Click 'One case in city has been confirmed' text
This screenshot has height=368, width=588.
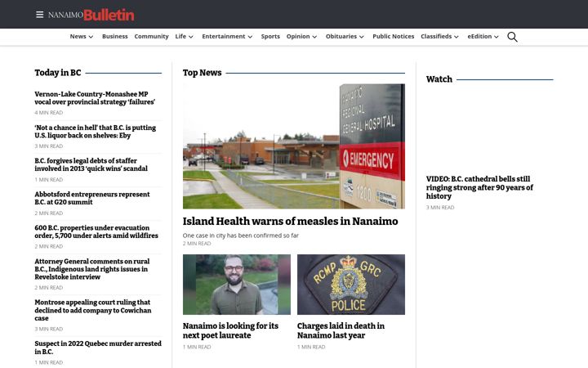241,236
